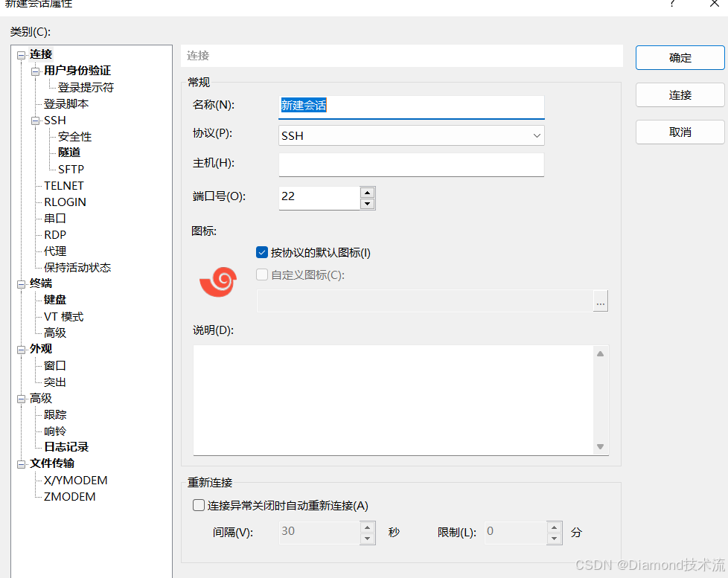Screen dimensions: 728x578
Task: Click the 名称 input field
Action: 411,107
